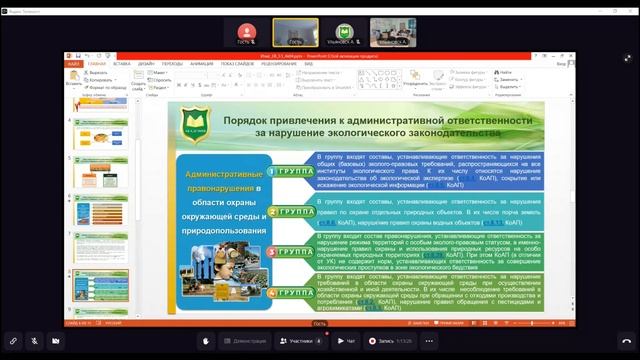The width and height of the screenshot is (640, 360).
Task: Open the three-dots more options menu
Action: click(429, 341)
